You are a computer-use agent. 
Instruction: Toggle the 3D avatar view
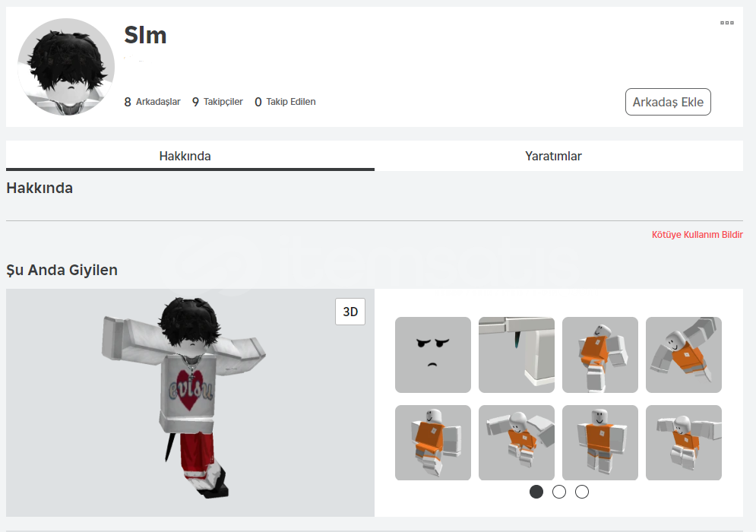pyautogui.click(x=350, y=312)
